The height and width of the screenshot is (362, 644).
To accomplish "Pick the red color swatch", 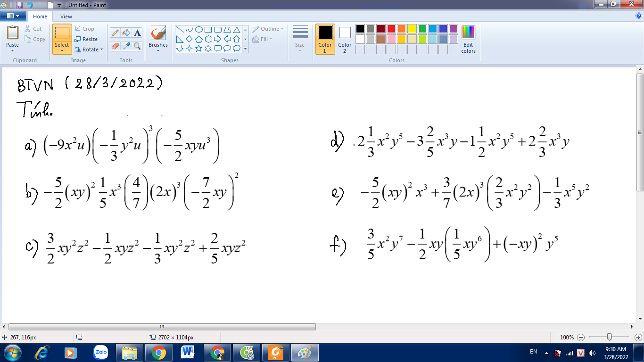I will (391, 29).
